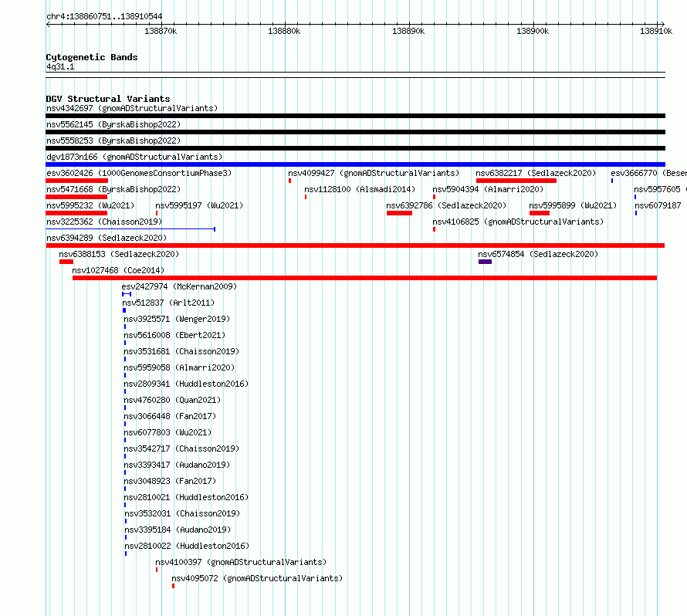Click nsv6382217 Sedlazeck2020 label
This screenshot has height=616, width=687.
(536, 173)
